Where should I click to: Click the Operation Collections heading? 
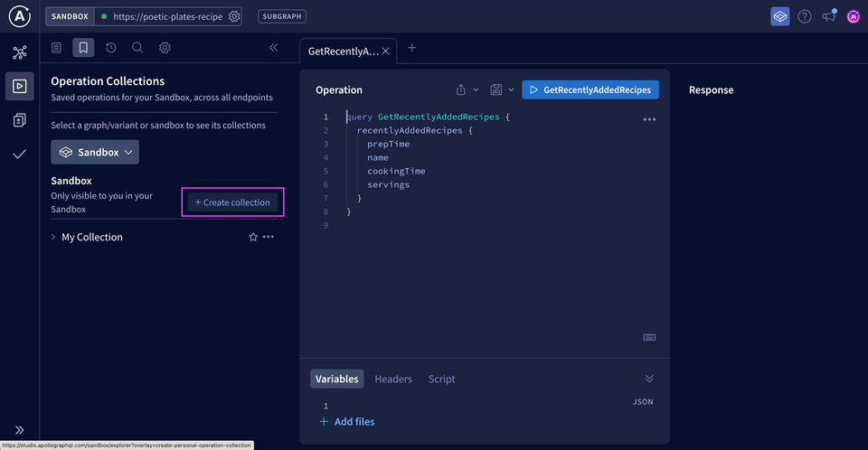coord(108,80)
